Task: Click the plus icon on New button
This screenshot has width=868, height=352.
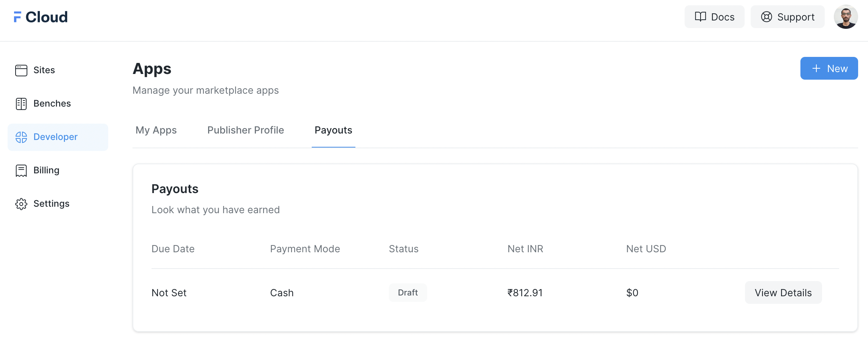Action: (x=816, y=68)
